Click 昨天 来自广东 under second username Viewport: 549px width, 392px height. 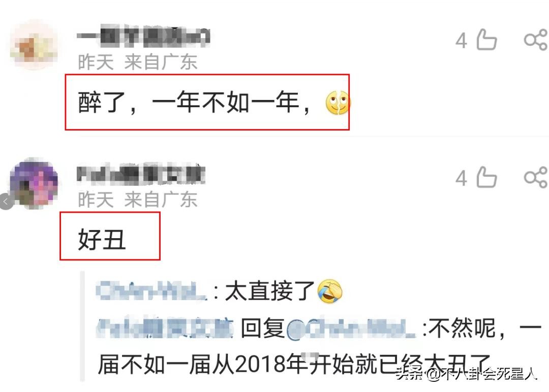(x=138, y=200)
